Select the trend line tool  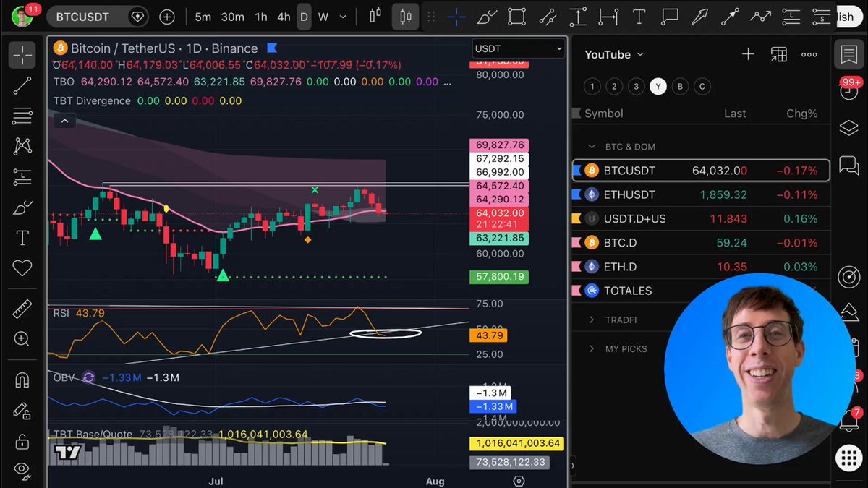pos(22,85)
